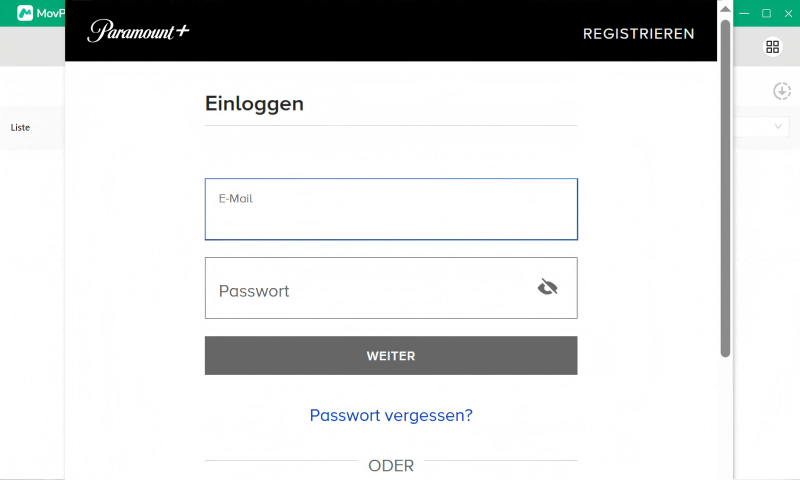Minimize the MovPilot window
800x480 pixels.
744,13
